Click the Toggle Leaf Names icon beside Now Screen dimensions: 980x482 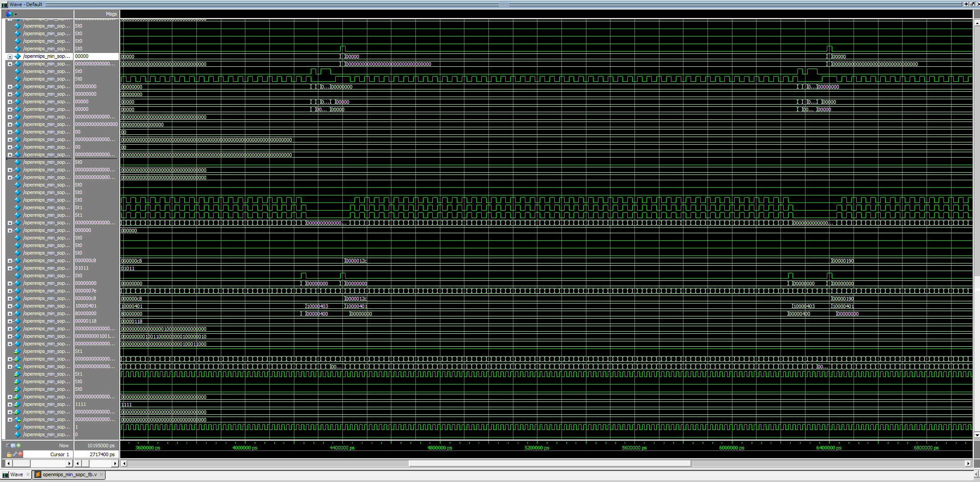click(8, 445)
